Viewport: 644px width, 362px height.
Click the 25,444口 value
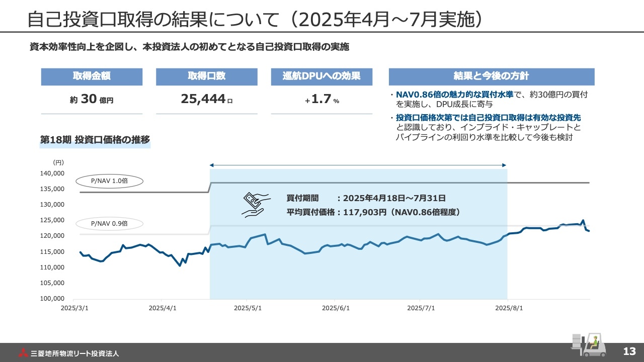coord(206,100)
